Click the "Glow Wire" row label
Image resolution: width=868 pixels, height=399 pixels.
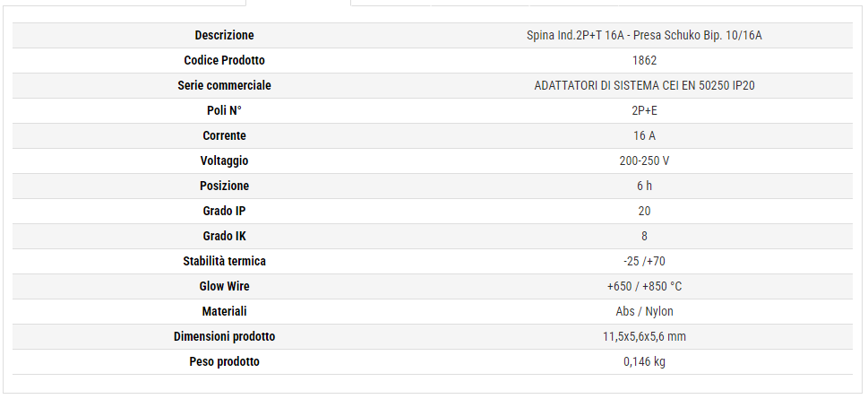click(x=224, y=286)
